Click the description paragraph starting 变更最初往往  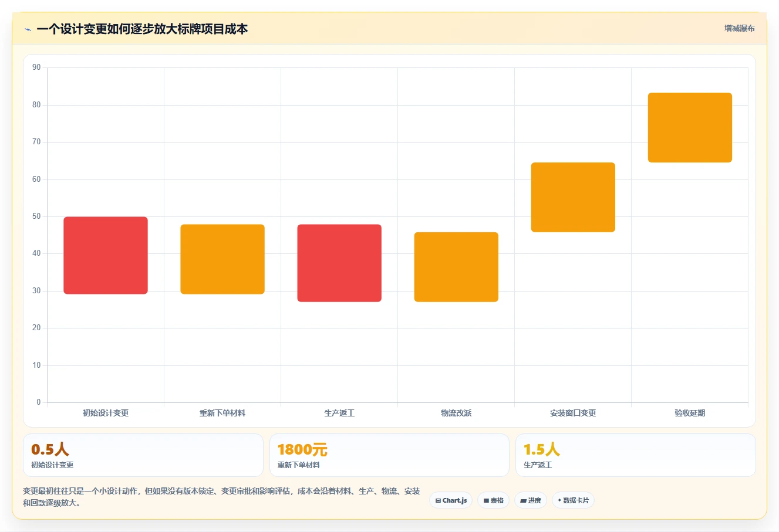221,497
